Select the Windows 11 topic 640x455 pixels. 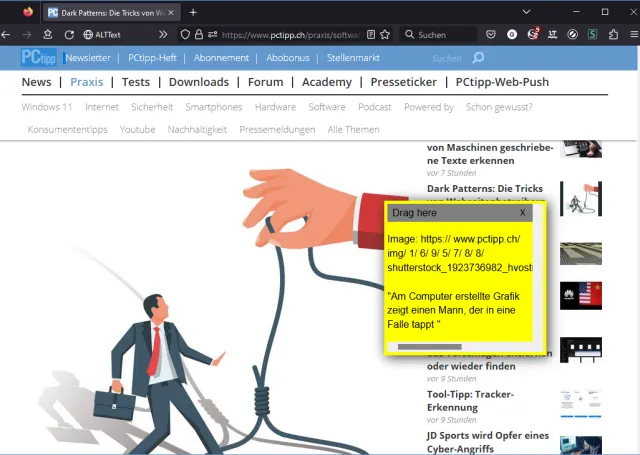pos(47,107)
